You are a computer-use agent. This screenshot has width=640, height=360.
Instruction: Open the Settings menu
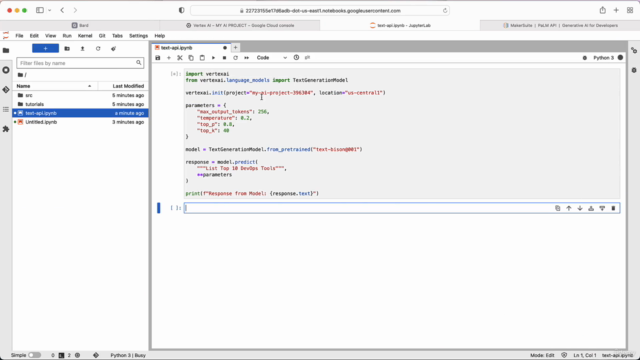coord(138,36)
